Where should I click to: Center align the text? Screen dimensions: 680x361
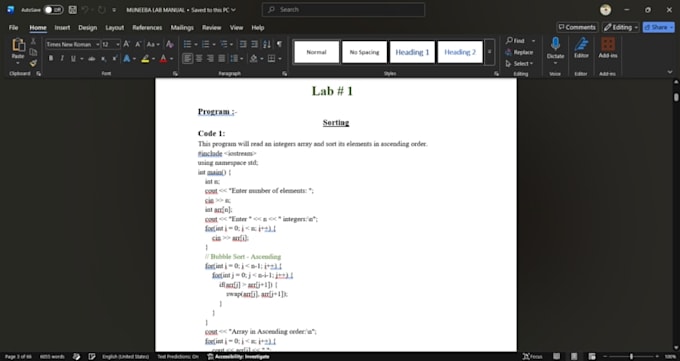[x=199, y=59]
